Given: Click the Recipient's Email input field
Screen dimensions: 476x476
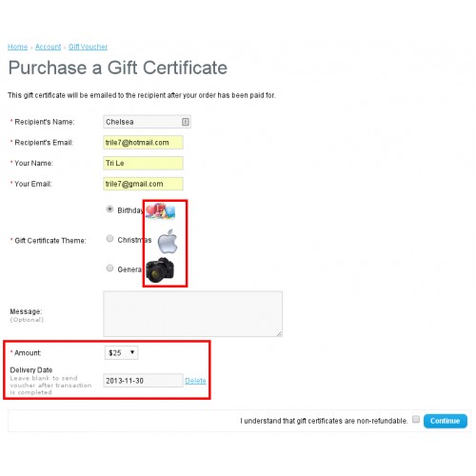Looking at the screenshot, I should [143, 143].
